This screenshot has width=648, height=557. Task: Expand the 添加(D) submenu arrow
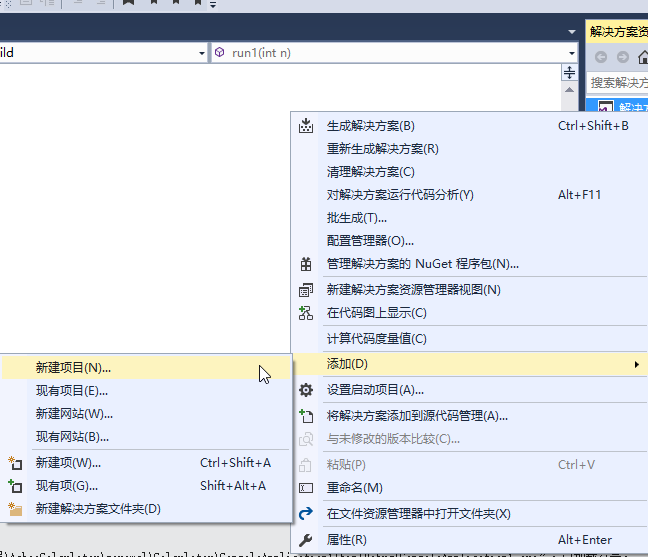[637, 364]
